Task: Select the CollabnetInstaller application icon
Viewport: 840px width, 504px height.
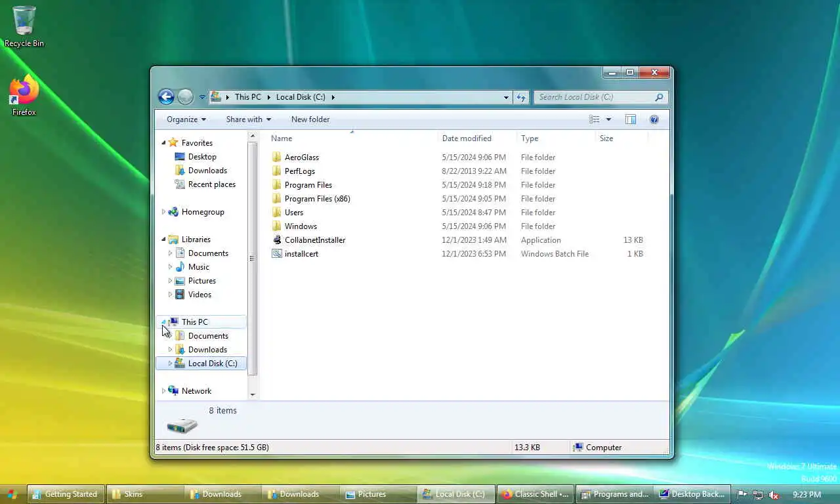Action: click(277, 240)
